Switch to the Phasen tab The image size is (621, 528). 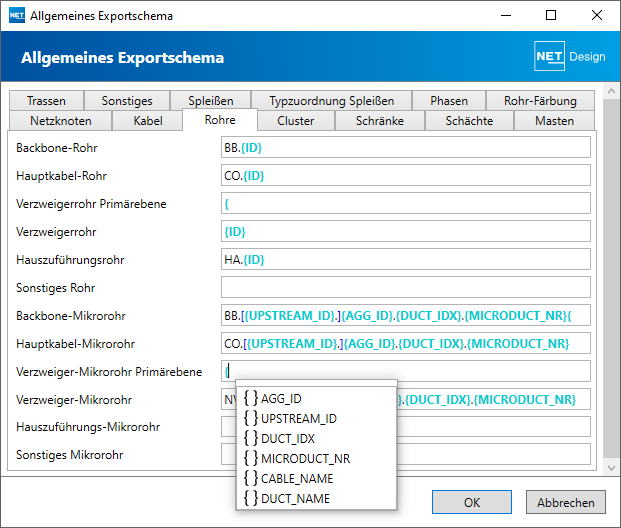click(449, 101)
